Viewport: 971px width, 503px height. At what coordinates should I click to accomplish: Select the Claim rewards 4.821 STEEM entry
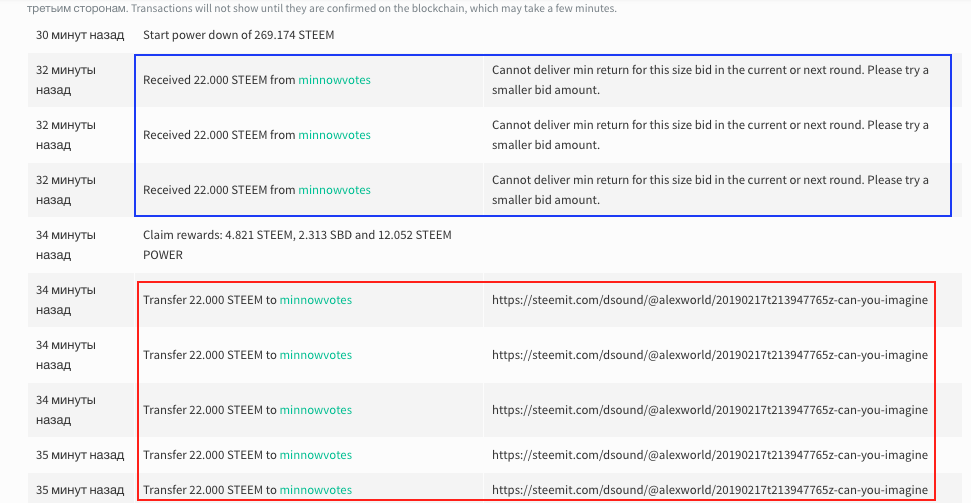click(x=297, y=245)
